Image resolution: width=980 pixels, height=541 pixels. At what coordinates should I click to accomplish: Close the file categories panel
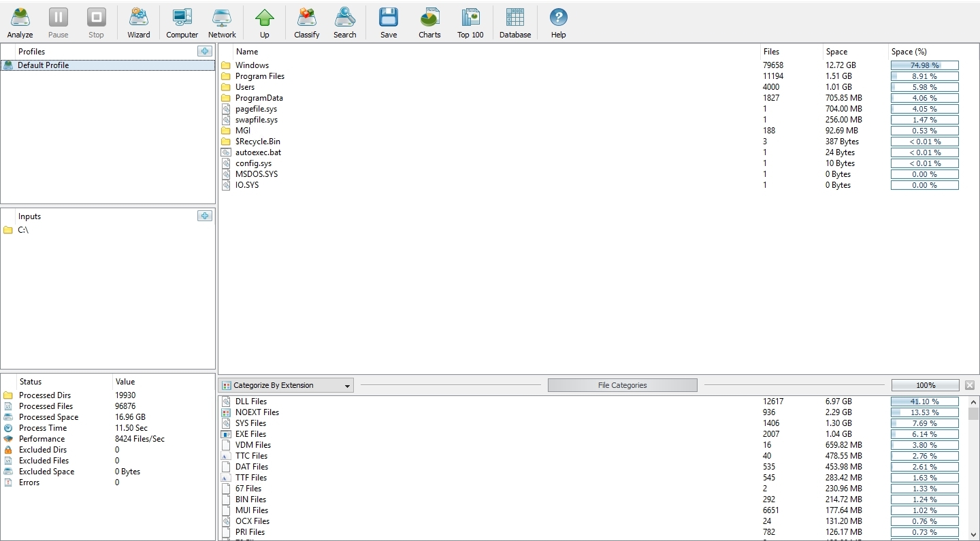[x=970, y=384]
